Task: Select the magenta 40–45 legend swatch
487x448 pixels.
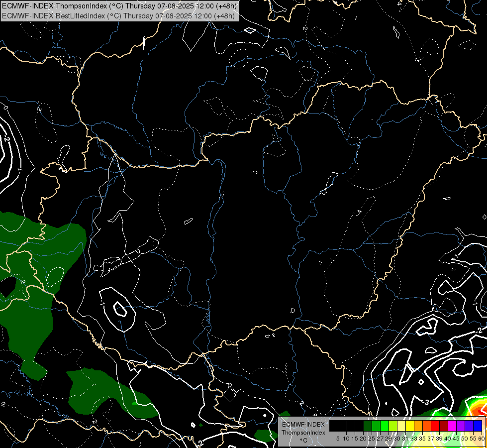Action: click(452, 426)
